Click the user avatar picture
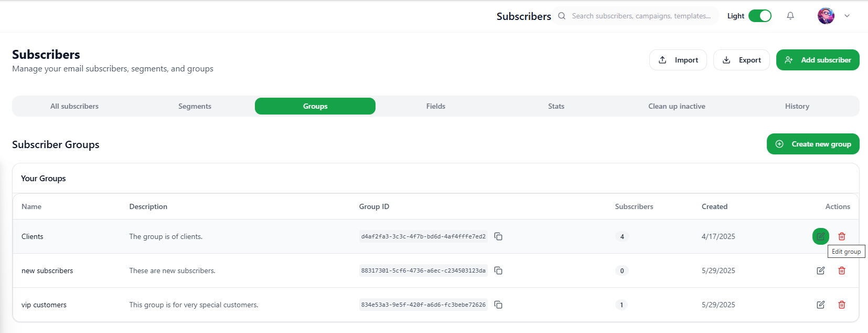This screenshot has height=333, width=868. click(826, 16)
